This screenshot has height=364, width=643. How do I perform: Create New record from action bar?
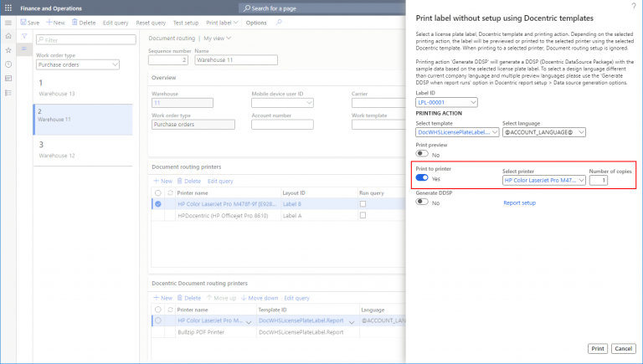pyautogui.click(x=55, y=23)
